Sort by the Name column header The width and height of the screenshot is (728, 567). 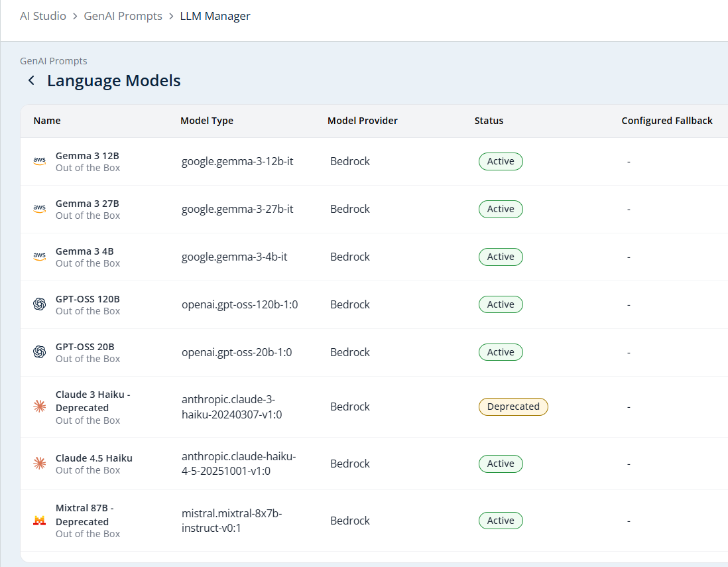tap(47, 121)
